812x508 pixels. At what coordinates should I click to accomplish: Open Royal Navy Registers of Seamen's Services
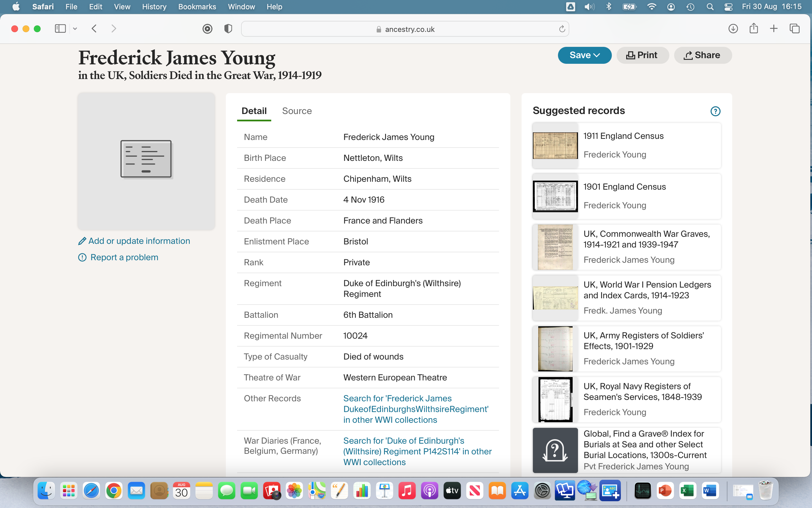tap(627, 399)
